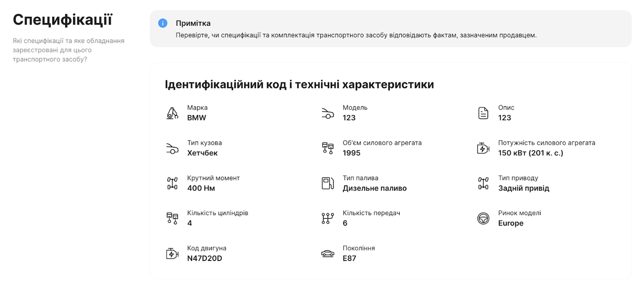Click the car icon next to Покоління
The image size is (644, 291).
pos(328,253)
